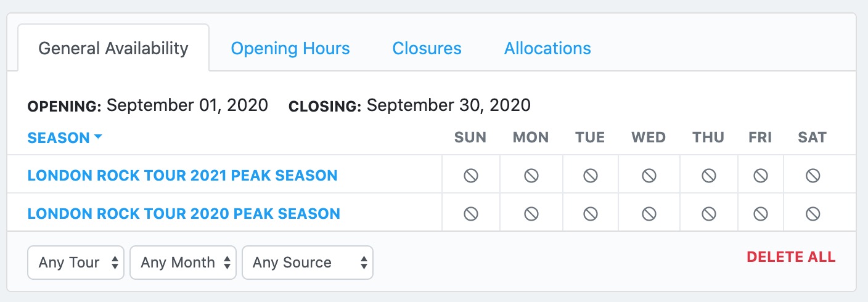The image size is (868, 302).
Task: Click Monday blocked icon for 2020 Peak Season
Action: pyautogui.click(x=531, y=214)
